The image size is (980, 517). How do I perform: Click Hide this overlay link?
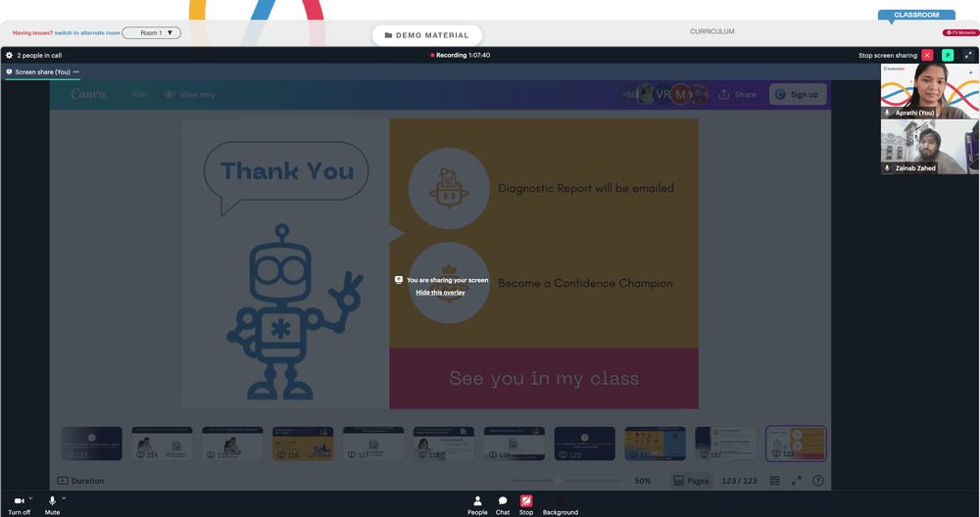[x=441, y=292]
